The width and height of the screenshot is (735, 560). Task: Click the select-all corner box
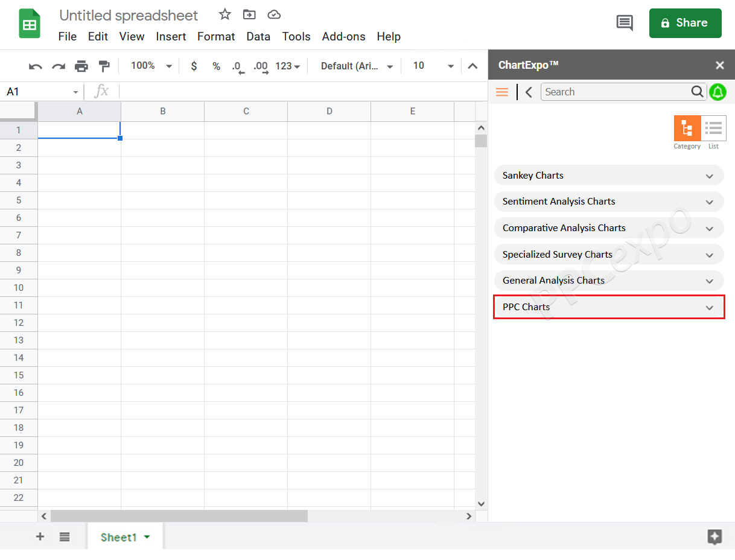coord(19,112)
